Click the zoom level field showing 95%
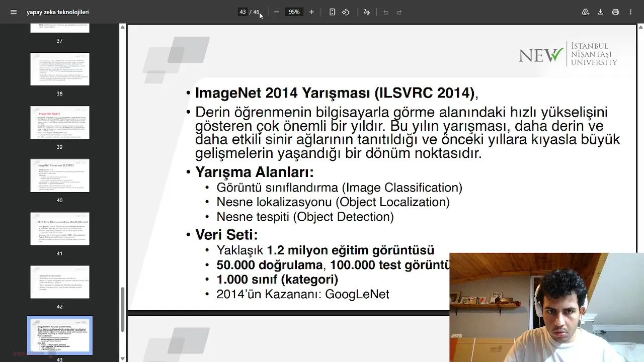644x362 pixels. pos(294,12)
